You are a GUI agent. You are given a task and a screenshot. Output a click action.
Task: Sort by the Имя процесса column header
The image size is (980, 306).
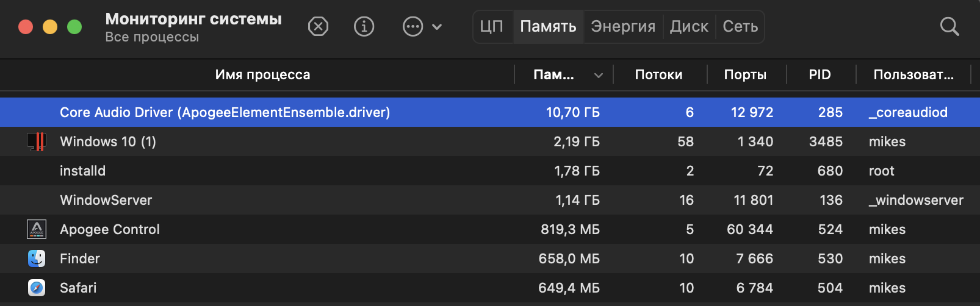(x=262, y=75)
